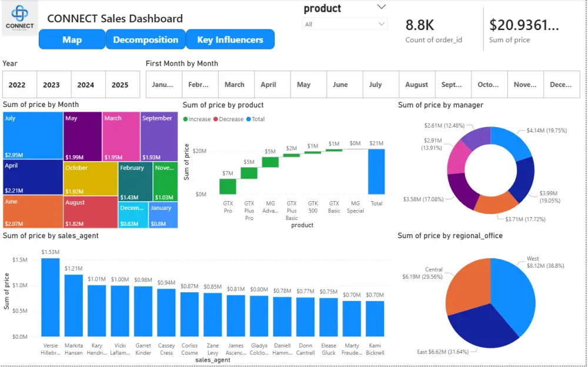The image size is (588, 367).
Task: Click the October treemap tile
Action: point(91,179)
